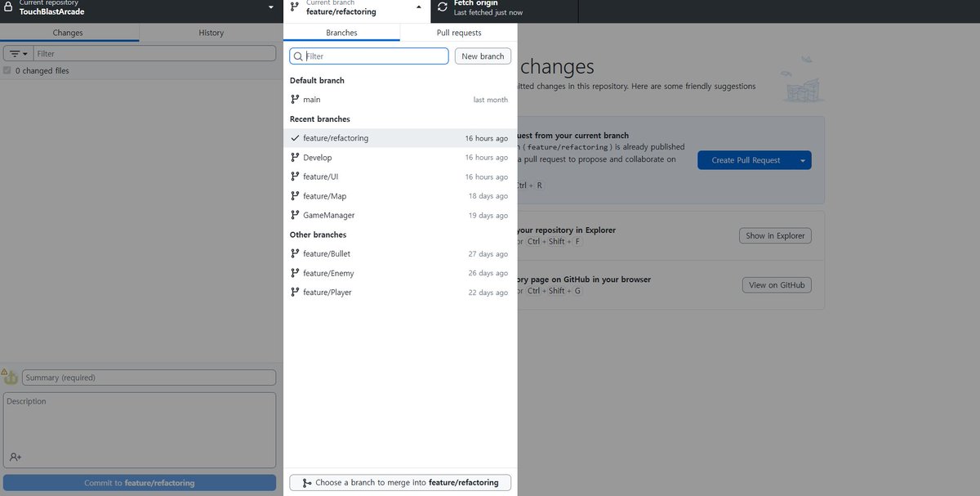This screenshot has height=496, width=980.
Task: Click the magnifier icon in branch filter
Action: (298, 56)
